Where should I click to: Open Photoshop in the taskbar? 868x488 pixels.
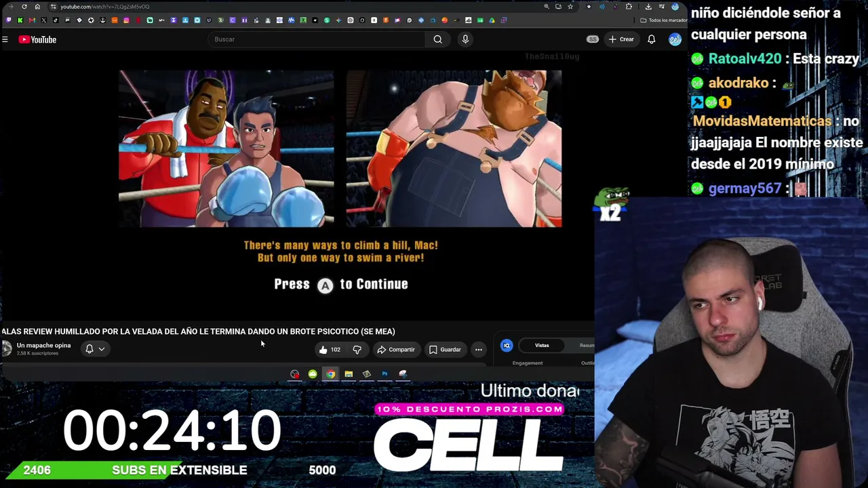(384, 374)
